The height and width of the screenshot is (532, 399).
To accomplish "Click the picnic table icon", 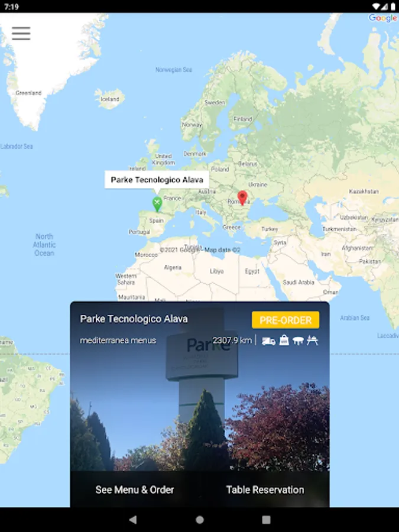I will [312, 340].
